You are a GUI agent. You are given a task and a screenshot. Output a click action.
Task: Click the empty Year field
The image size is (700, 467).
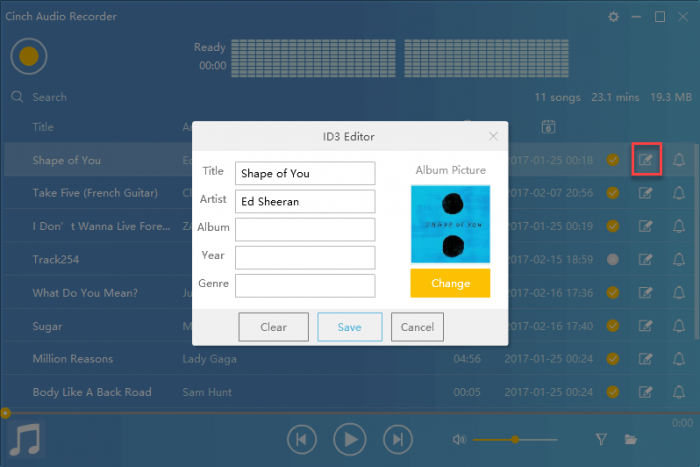click(x=305, y=258)
